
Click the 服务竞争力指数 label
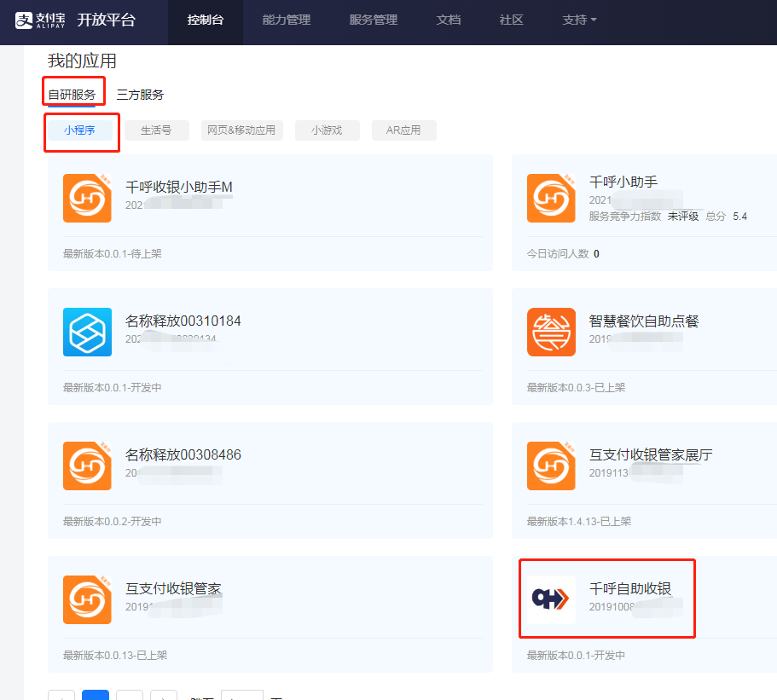click(625, 216)
